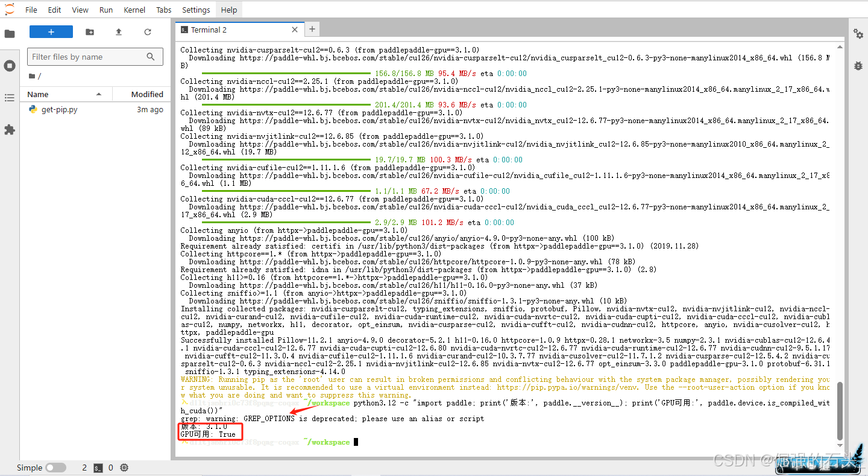Open the Kernel menu
Image resolution: width=868 pixels, height=476 pixels.
[x=135, y=10]
